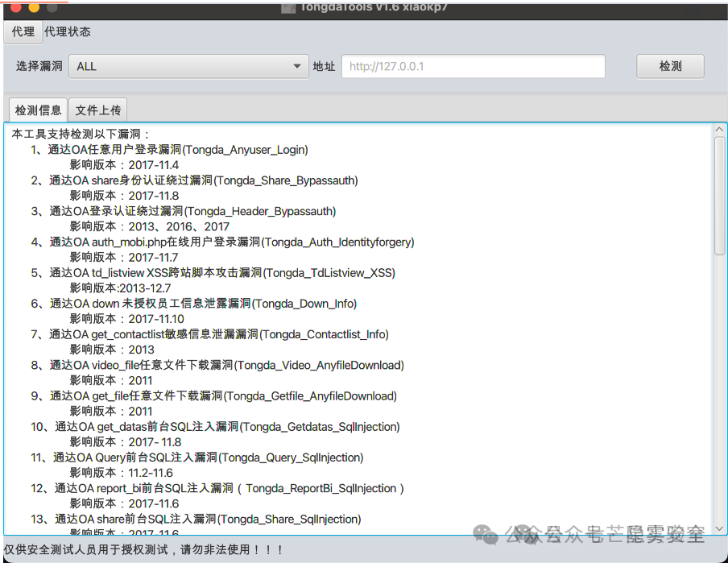Click the scrollbar up arrow
The width and height of the screenshot is (728, 563).
click(719, 130)
